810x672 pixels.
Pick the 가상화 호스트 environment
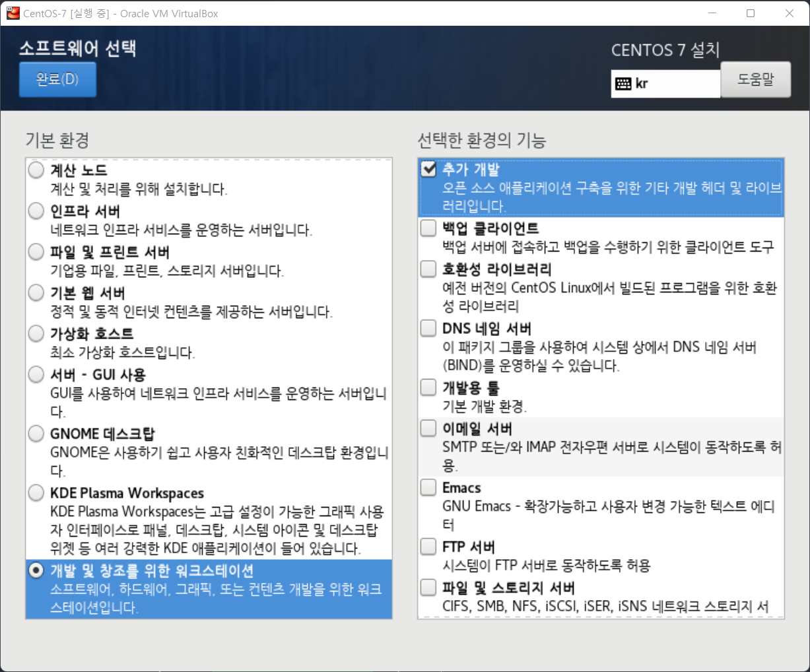click(36, 333)
